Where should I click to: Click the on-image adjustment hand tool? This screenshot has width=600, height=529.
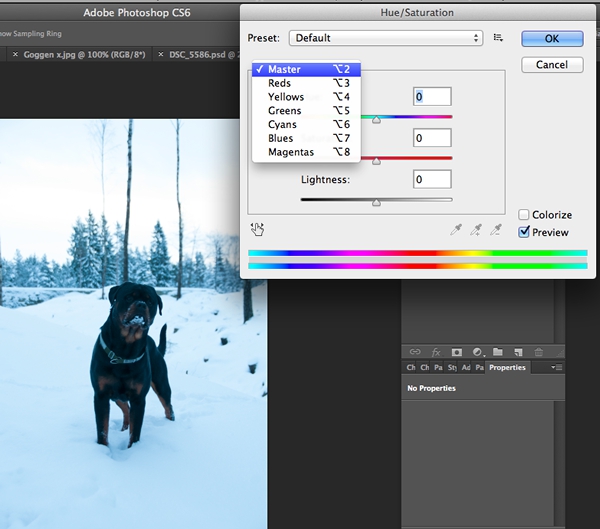(x=257, y=229)
